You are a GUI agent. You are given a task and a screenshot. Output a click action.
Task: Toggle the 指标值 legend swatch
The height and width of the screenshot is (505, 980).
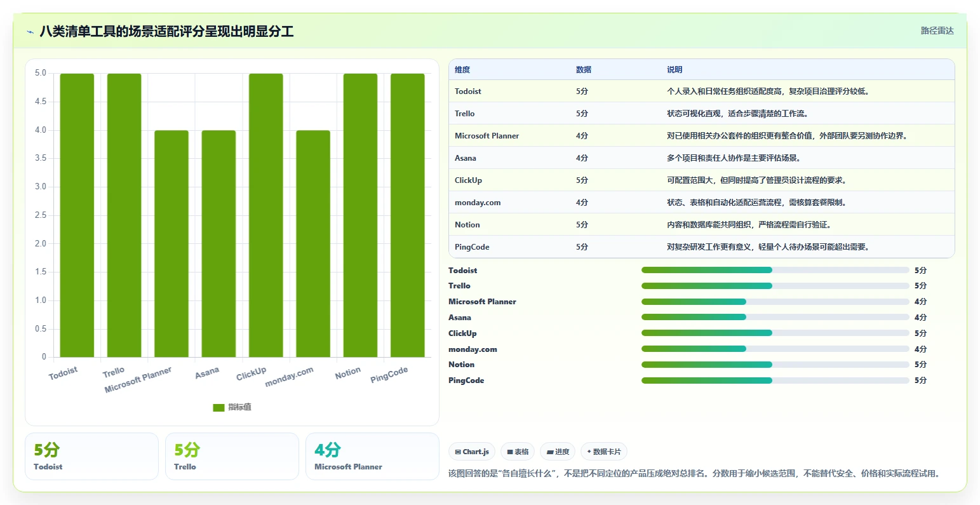(218, 407)
